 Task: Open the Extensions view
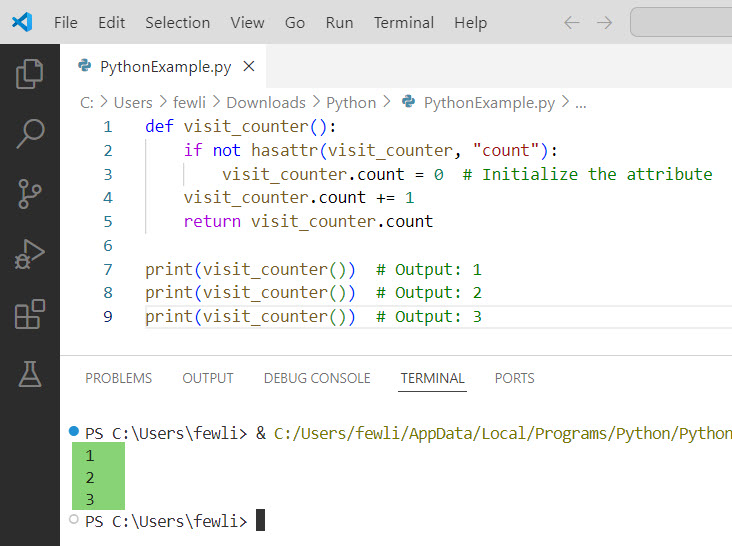(30, 314)
